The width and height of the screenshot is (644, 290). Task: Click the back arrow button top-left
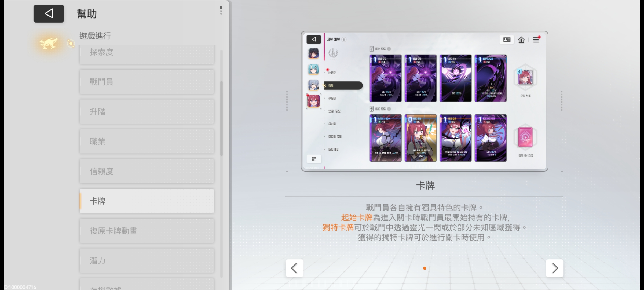coord(49,13)
